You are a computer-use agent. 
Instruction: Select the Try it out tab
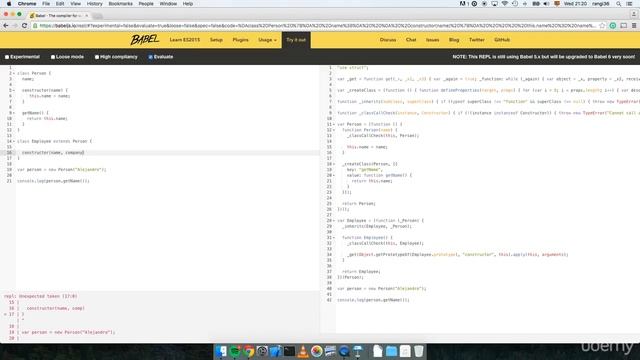click(x=296, y=40)
